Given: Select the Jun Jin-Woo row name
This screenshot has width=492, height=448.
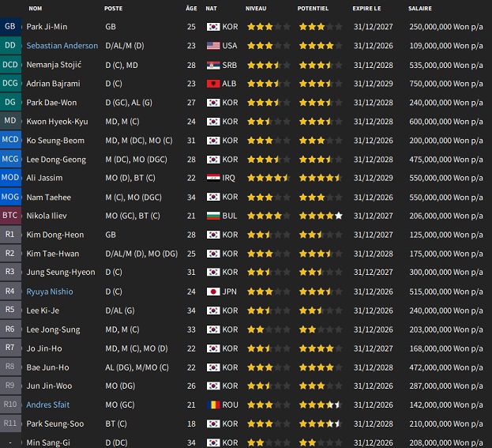Looking at the screenshot, I should 49,386.
